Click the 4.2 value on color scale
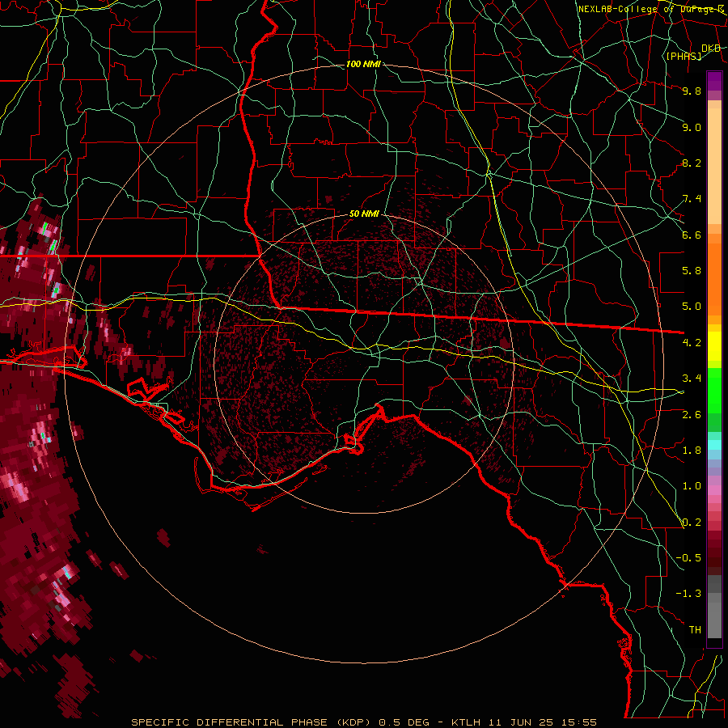 [692, 343]
